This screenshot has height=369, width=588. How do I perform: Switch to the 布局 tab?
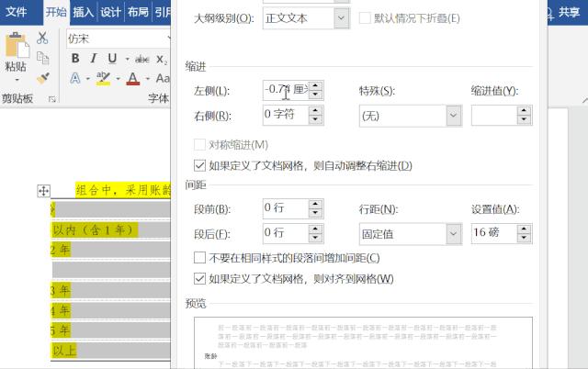point(138,12)
